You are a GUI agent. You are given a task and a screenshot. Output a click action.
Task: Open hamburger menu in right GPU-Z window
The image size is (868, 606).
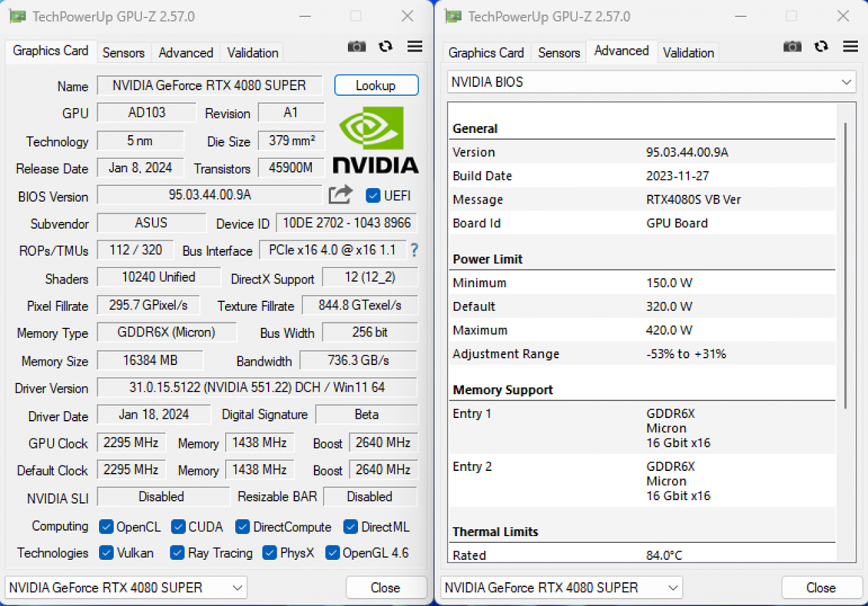point(850,46)
